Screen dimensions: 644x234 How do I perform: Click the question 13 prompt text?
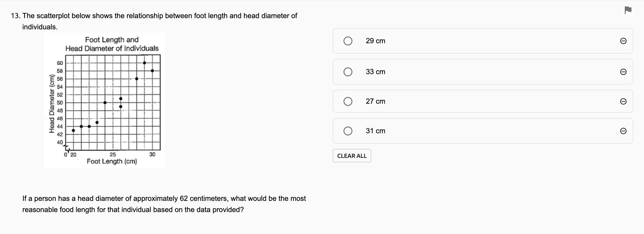tap(154, 21)
